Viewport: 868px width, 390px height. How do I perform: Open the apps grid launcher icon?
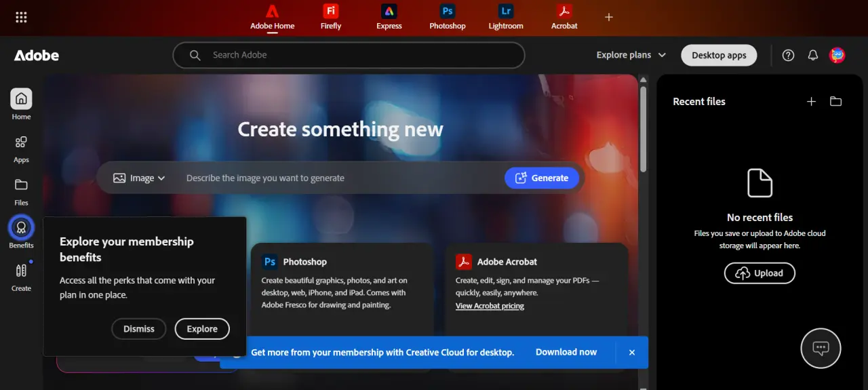point(21,17)
